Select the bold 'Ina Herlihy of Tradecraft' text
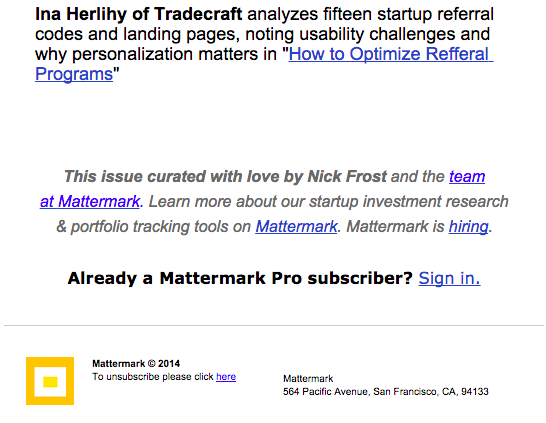 click(x=138, y=14)
